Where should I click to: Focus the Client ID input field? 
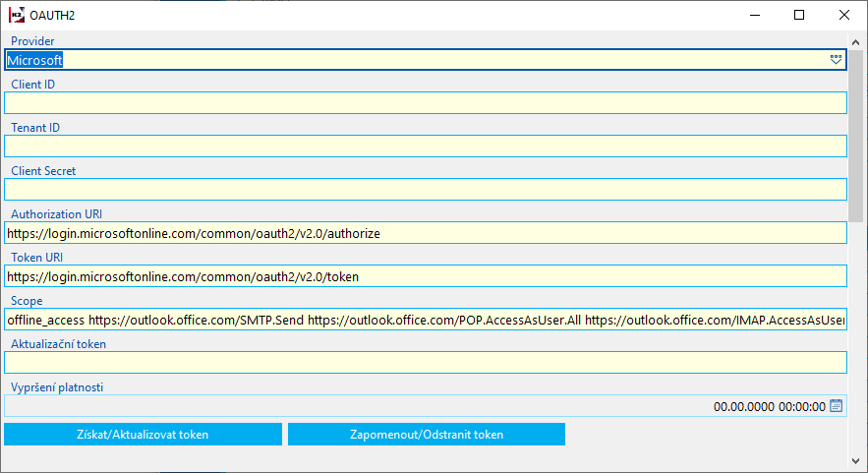click(425, 103)
